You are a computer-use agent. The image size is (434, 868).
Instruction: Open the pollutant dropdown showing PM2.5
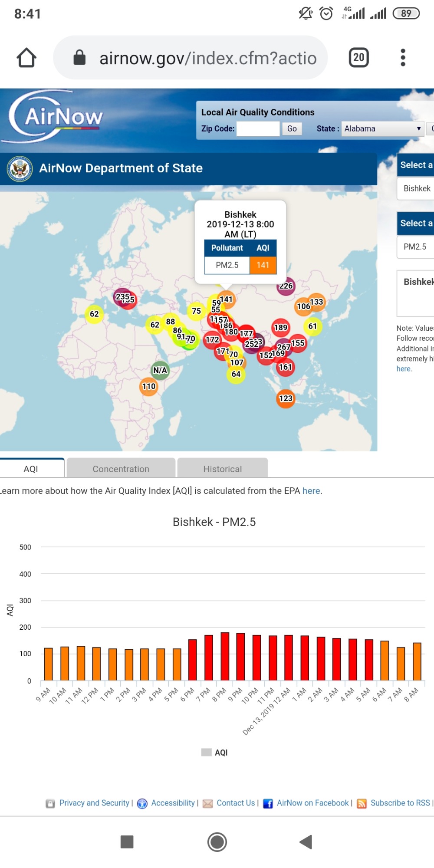pos(416,247)
